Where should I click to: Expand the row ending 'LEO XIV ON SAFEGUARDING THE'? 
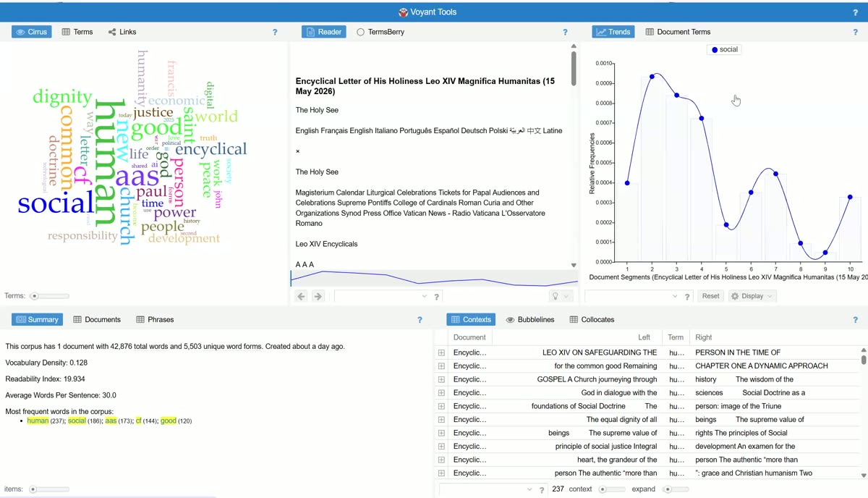441,353
